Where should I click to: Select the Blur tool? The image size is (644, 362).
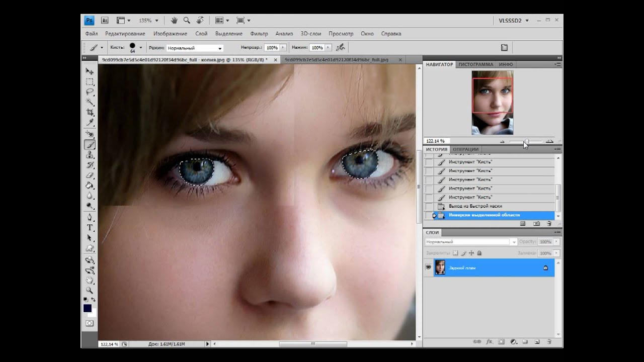90,196
